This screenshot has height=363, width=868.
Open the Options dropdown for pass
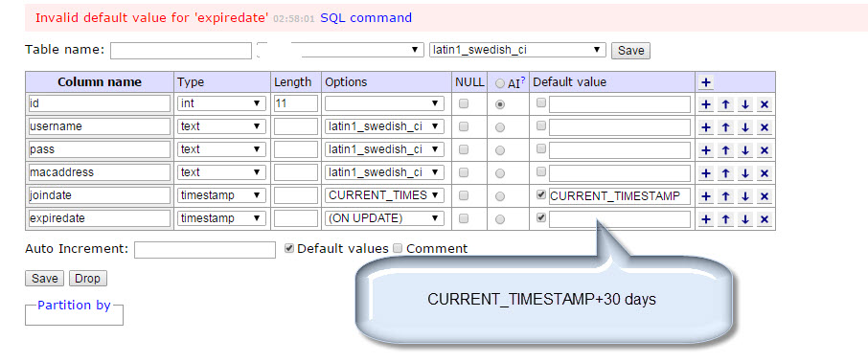tap(384, 149)
